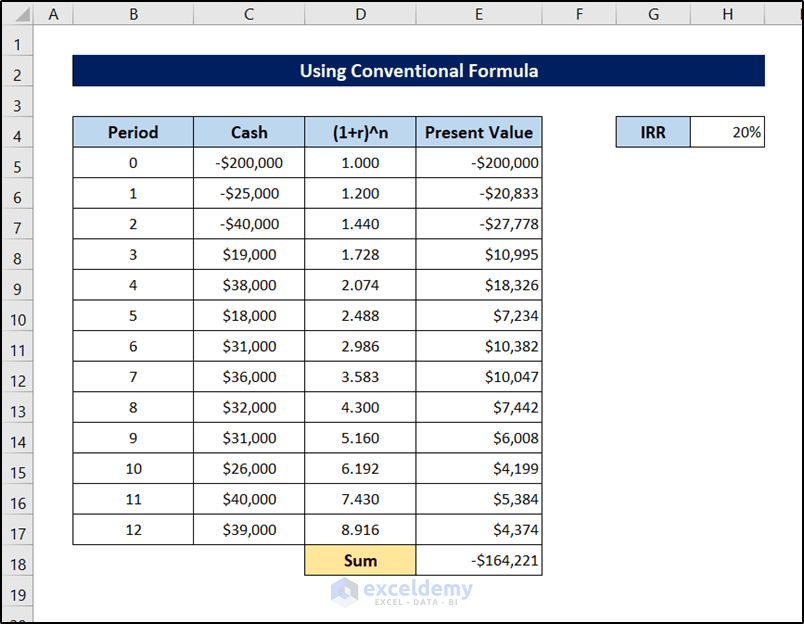
Task: Click the $39,000 cash cell
Action: [x=248, y=529]
